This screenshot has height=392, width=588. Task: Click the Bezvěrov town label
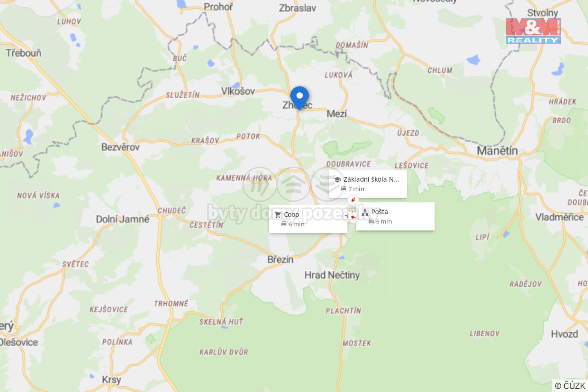[x=120, y=147]
